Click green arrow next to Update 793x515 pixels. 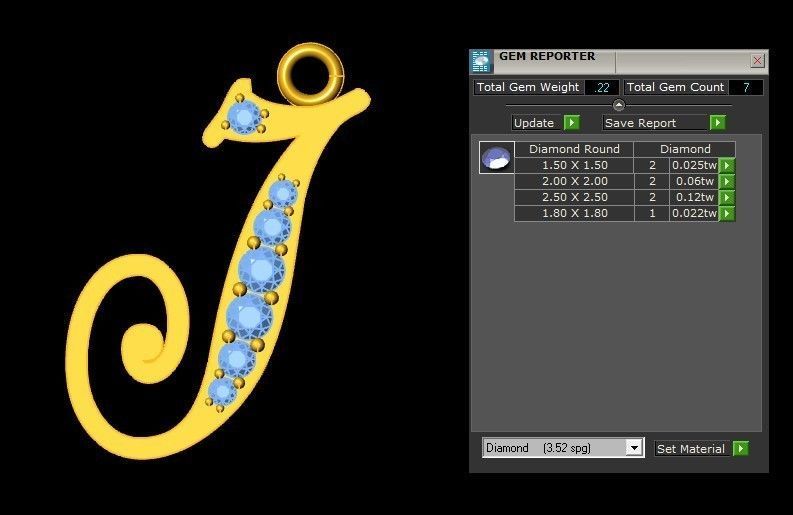(572, 123)
